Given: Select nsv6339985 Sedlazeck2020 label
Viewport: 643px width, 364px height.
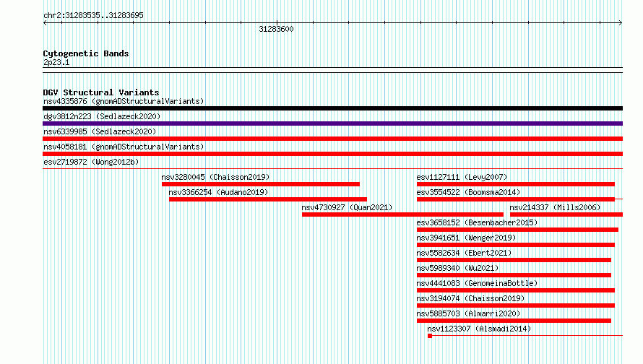Looking at the screenshot, I should pos(100,131).
